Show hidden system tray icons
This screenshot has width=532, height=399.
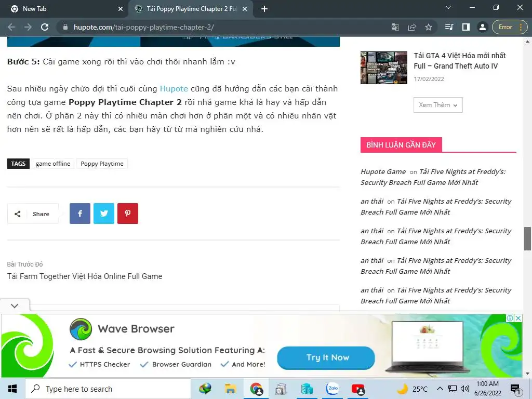pos(440,389)
